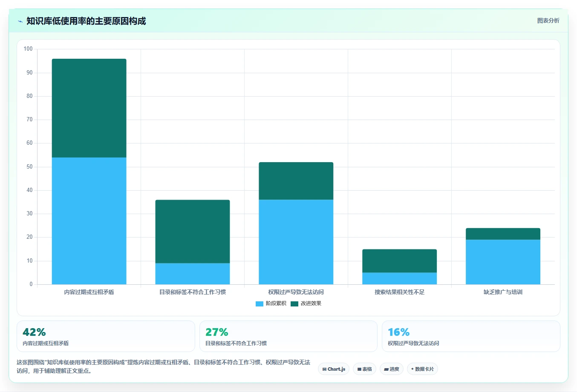
Task: Click the dark green segment of 内容过期或互相矛盾 bar
Action: click(89, 108)
